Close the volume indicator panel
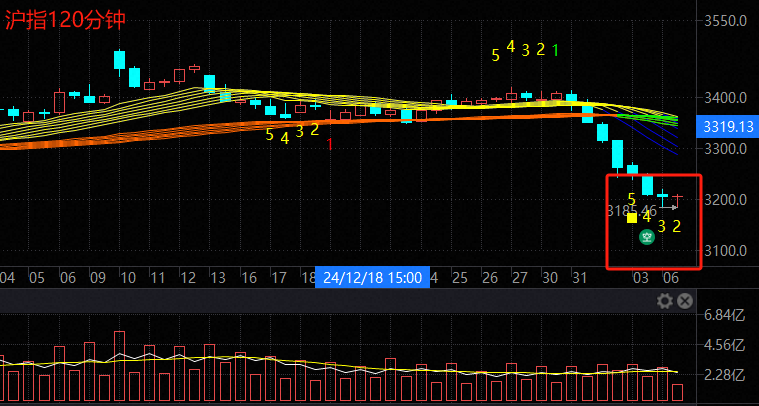The width and height of the screenshot is (759, 406). click(x=684, y=301)
